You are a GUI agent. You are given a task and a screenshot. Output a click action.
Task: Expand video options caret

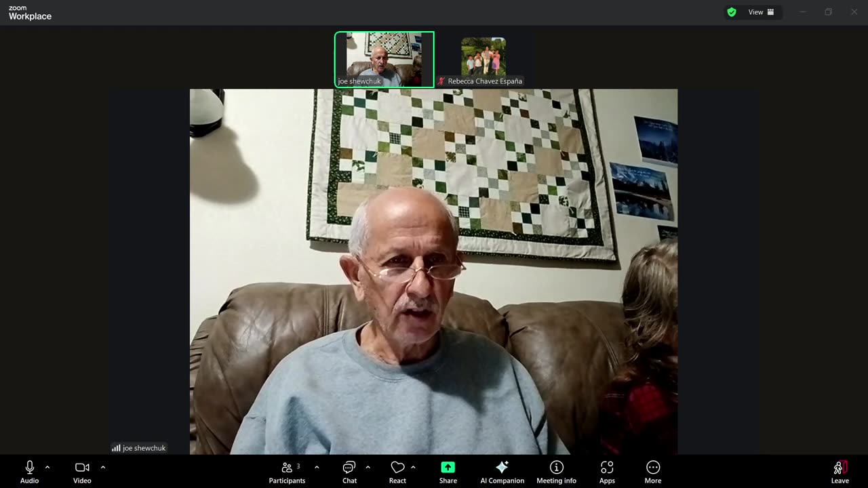click(x=103, y=467)
